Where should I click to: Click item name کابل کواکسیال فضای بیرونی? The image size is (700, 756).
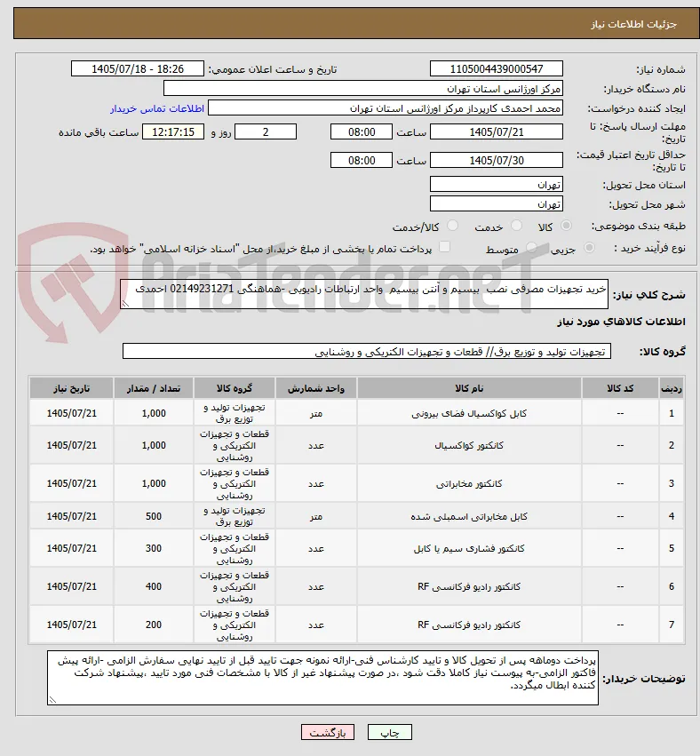point(469,414)
